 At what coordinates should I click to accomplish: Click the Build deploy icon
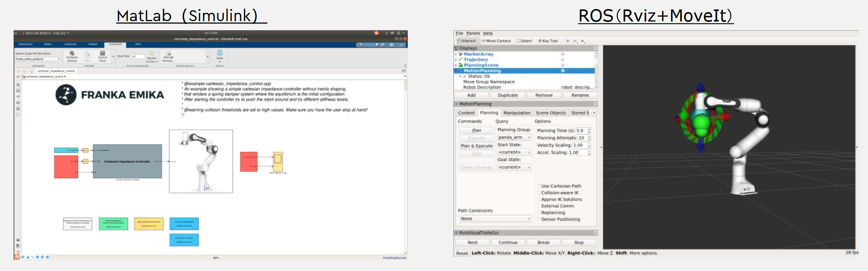220,53
